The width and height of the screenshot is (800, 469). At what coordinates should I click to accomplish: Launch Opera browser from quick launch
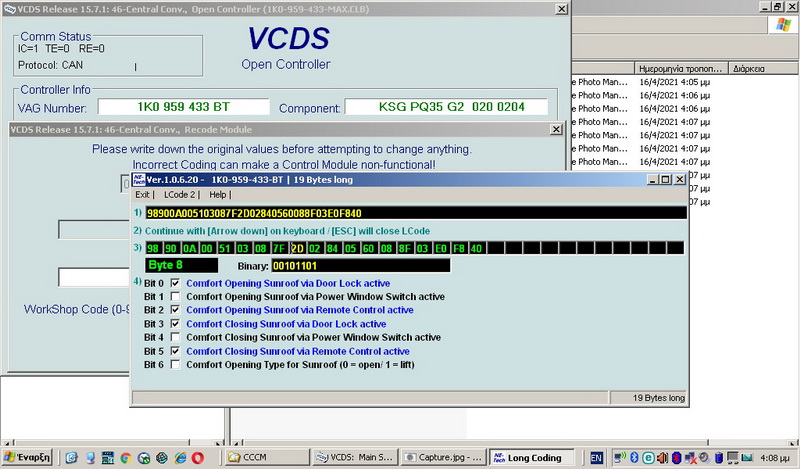[197, 458]
